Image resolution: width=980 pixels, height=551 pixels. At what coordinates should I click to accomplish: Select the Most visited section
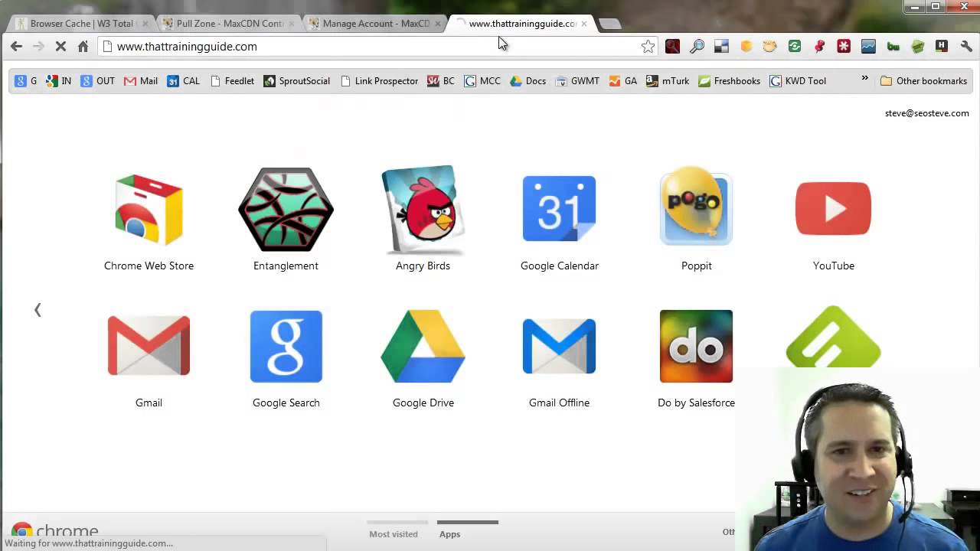point(394,534)
